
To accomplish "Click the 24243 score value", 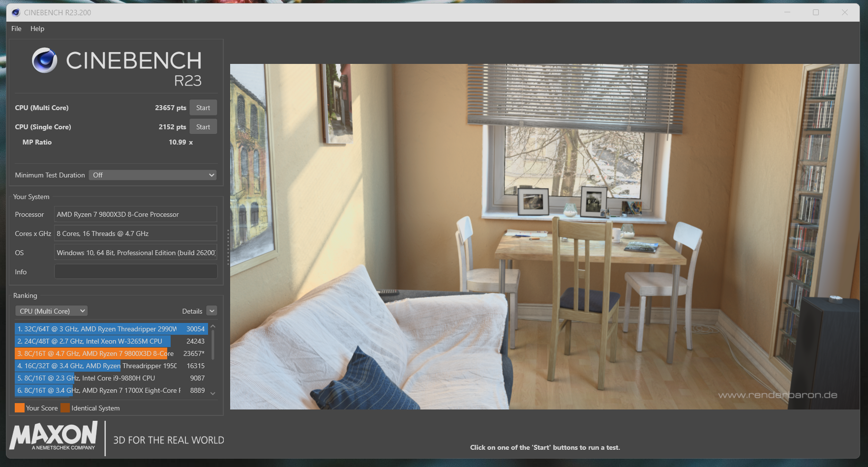I will [x=195, y=341].
